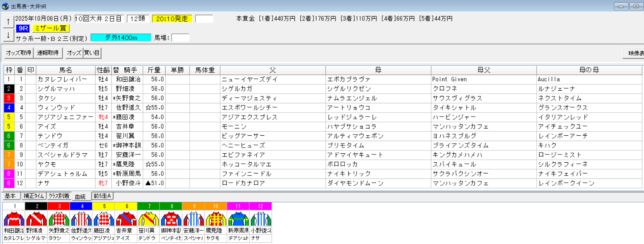Choose jockey silk 10 for ヤクモ
Screen dimensions: 644x244
pyautogui.click(x=216, y=219)
